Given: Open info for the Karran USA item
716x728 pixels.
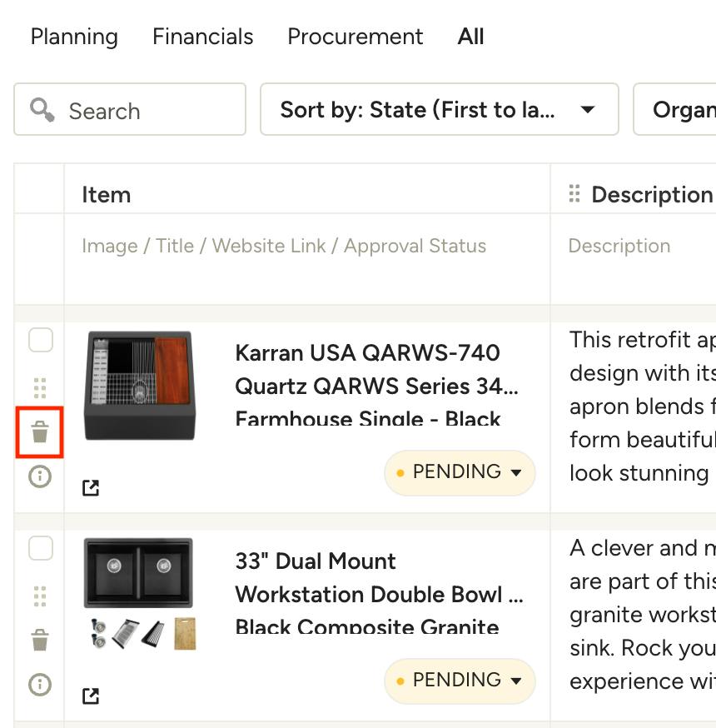Looking at the screenshot, I should click(x=40, y=476).
